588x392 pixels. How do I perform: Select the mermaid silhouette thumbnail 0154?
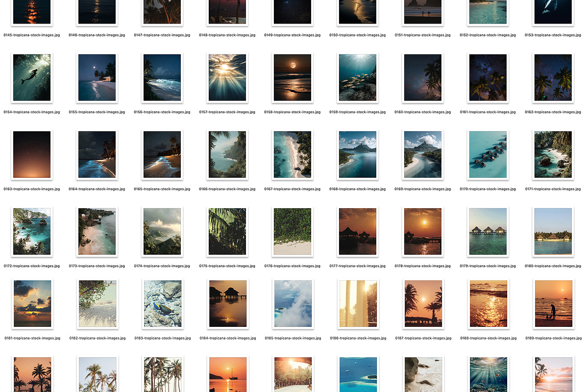point(32,77)
